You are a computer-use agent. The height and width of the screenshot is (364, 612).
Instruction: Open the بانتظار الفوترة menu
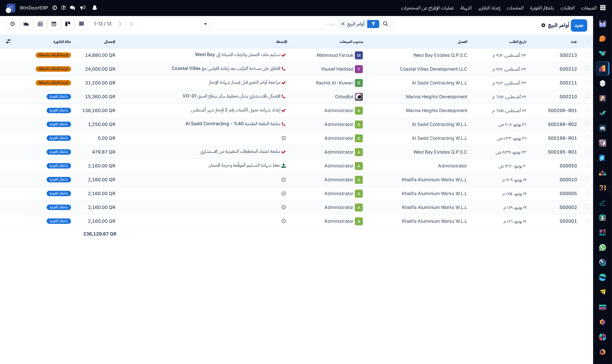542,8
